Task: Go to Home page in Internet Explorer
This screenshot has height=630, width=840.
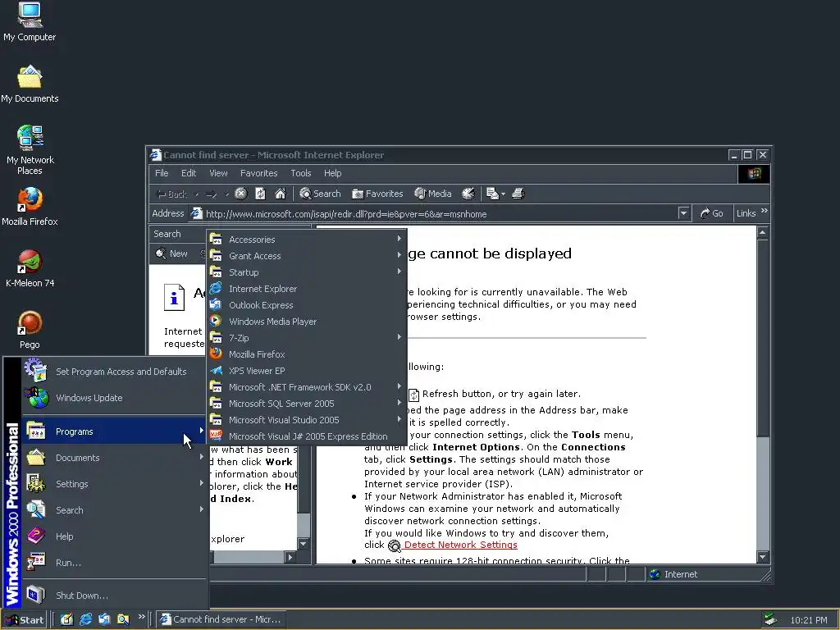Action: click(x=281, y=194)
